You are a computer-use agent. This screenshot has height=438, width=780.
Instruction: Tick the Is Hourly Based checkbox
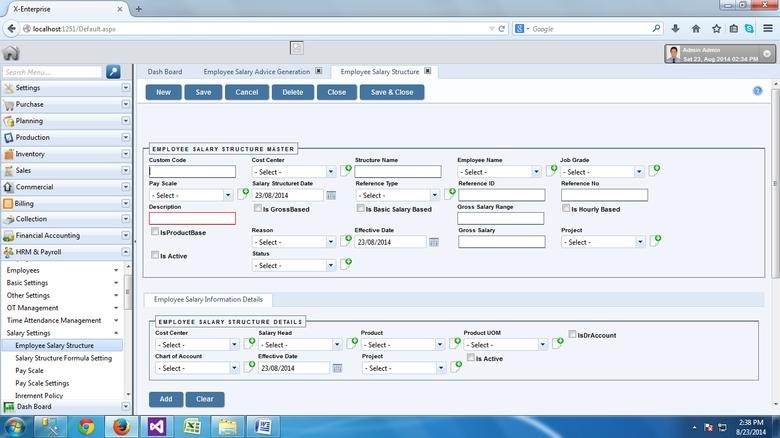(566, 208)
